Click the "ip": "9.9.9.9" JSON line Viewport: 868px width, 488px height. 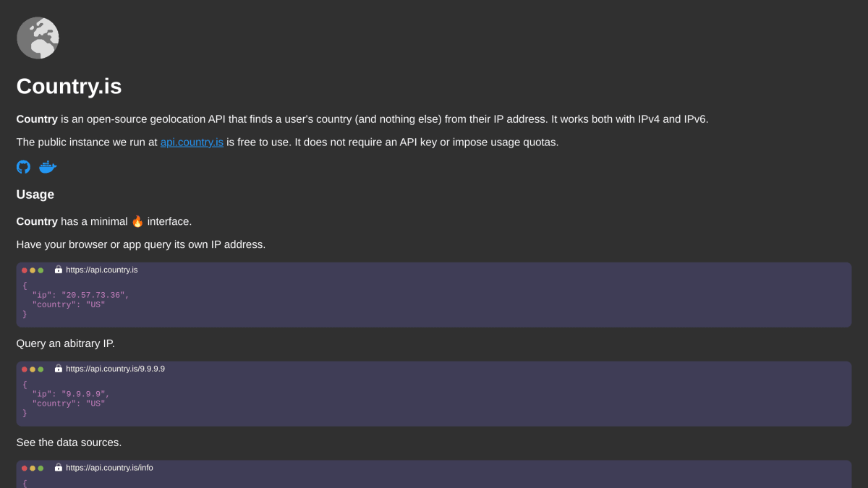click(x=71, y=394)
